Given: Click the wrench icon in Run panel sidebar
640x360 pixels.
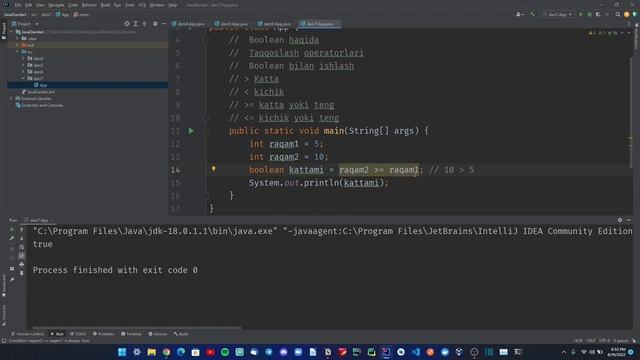Looking at the screenshot, I should pos(12,238).
